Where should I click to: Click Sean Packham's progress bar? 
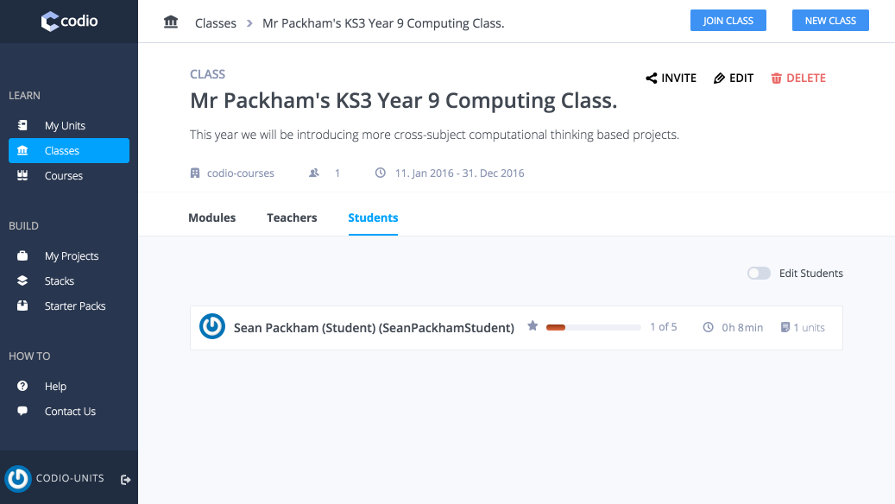coord(593,328)
